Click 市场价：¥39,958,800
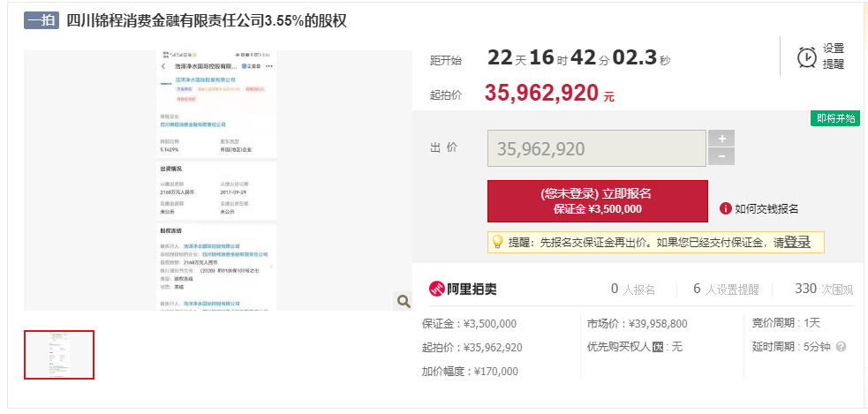 (638, 324)
